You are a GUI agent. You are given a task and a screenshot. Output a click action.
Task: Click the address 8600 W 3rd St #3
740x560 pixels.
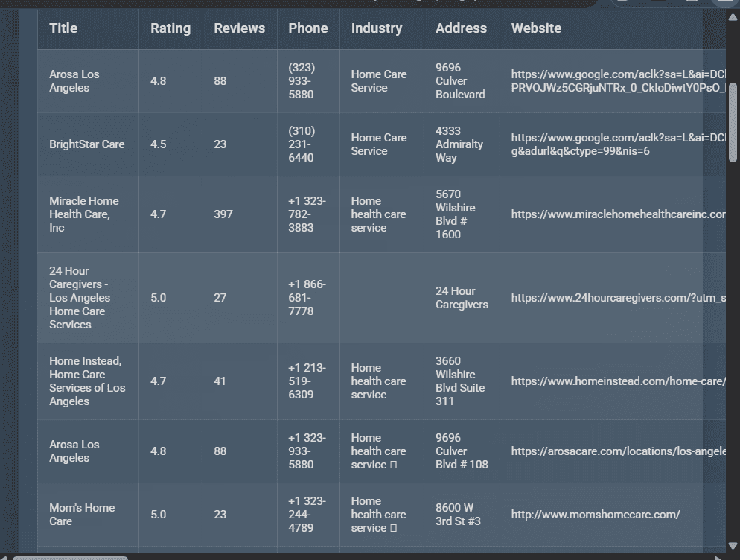458,515
